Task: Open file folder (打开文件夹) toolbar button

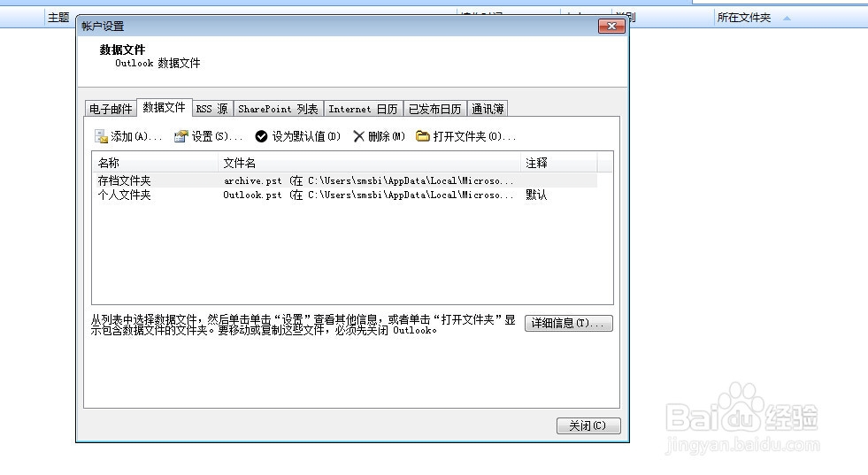Action: point(465,136)
